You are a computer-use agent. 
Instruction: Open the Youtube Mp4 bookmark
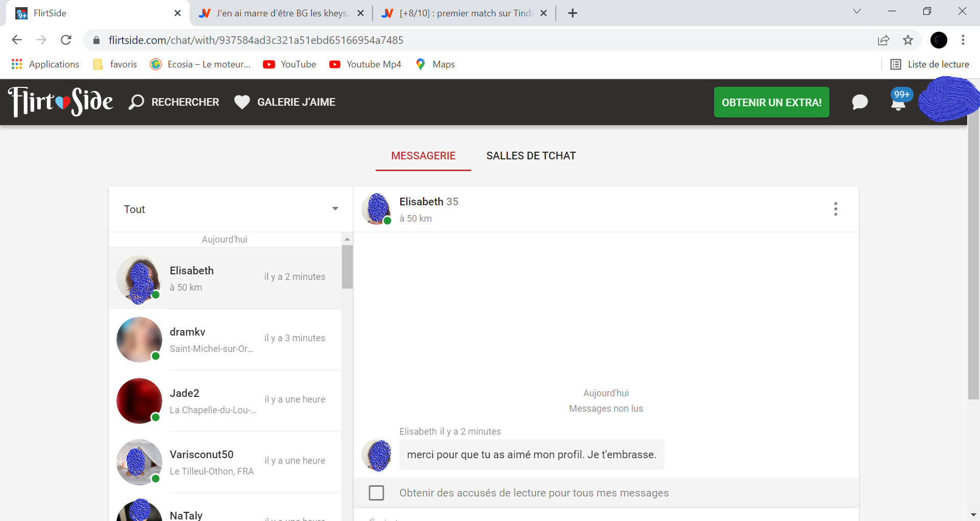365,64
